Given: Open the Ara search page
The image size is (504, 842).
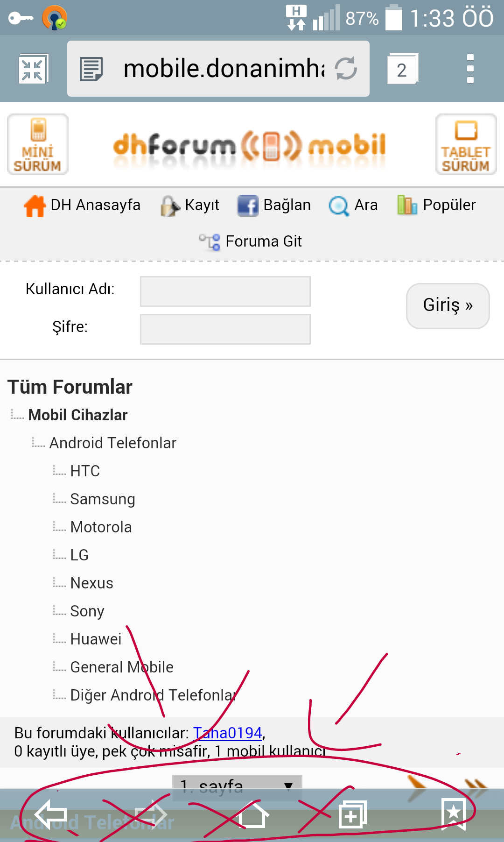Looking at the screenshot, I should pos(353,205).
